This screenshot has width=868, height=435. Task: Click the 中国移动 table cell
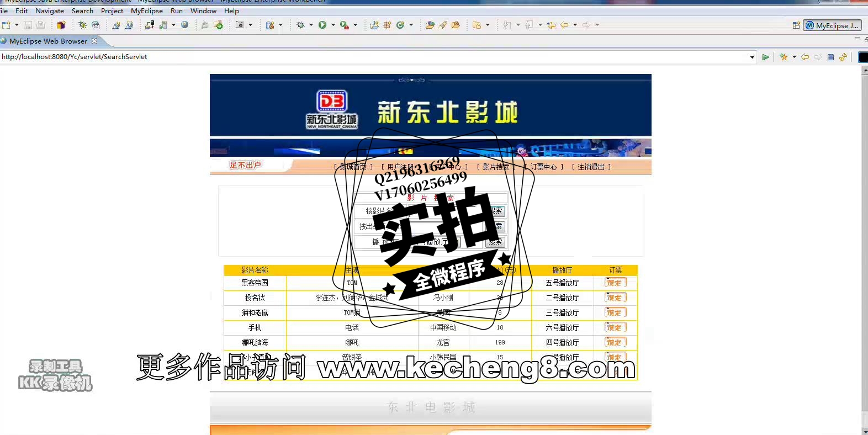443,327
